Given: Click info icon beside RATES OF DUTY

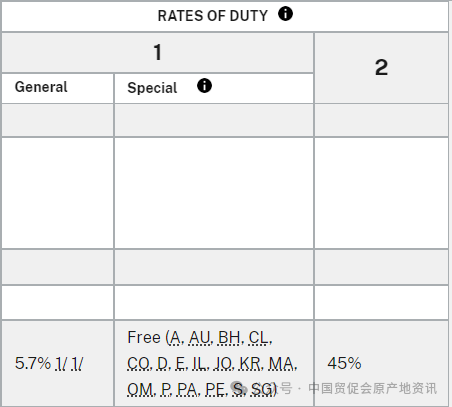Looking at the screenshot, I should tap(285, 14).
